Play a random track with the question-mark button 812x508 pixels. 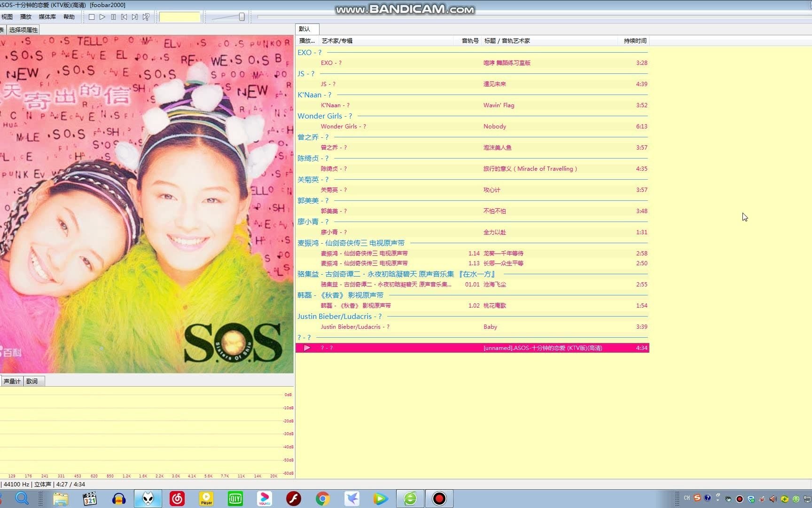click(146, 17)
